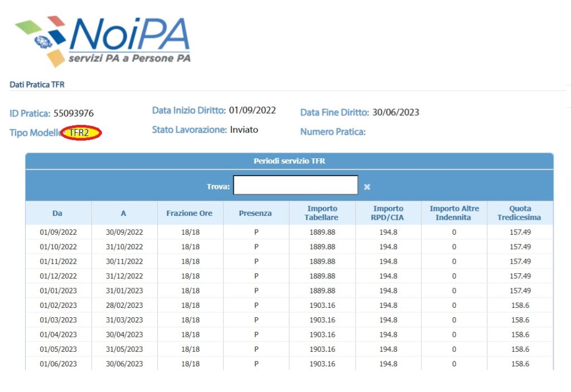The height and width of the screenshot is (392, 571).
Task: Click the Da cell 01/06/2023
Action: [58, 364]
